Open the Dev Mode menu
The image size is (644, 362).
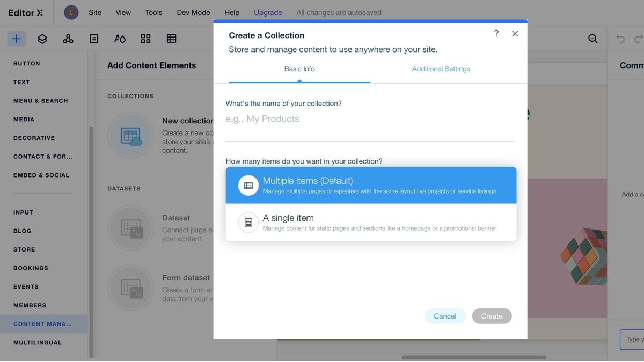[x=193, y=12]
